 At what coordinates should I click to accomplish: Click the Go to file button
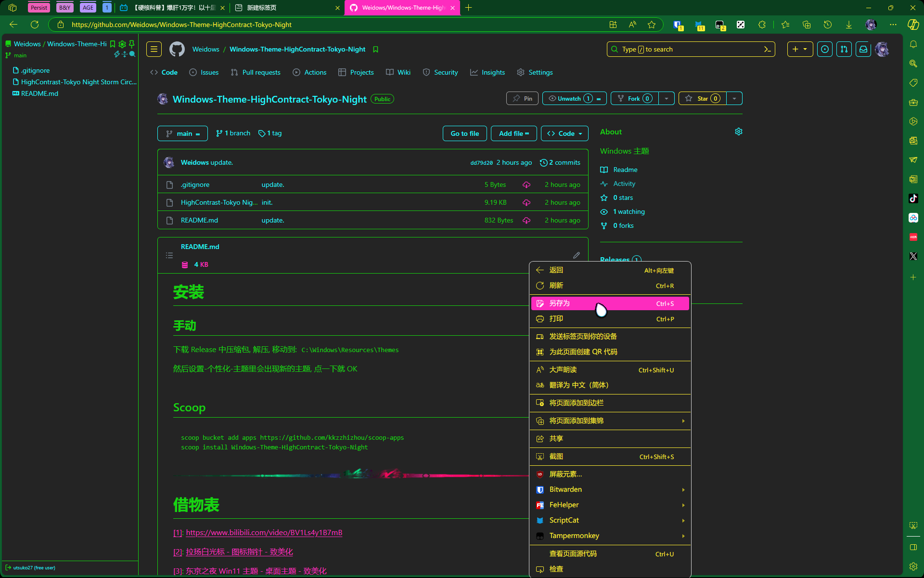(464, 133)
